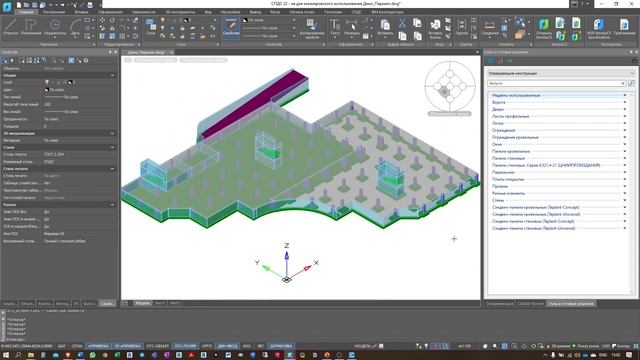Select the Окружность circle tool
The width and height of the screenshot is (640, 360).
coord(55,27)
